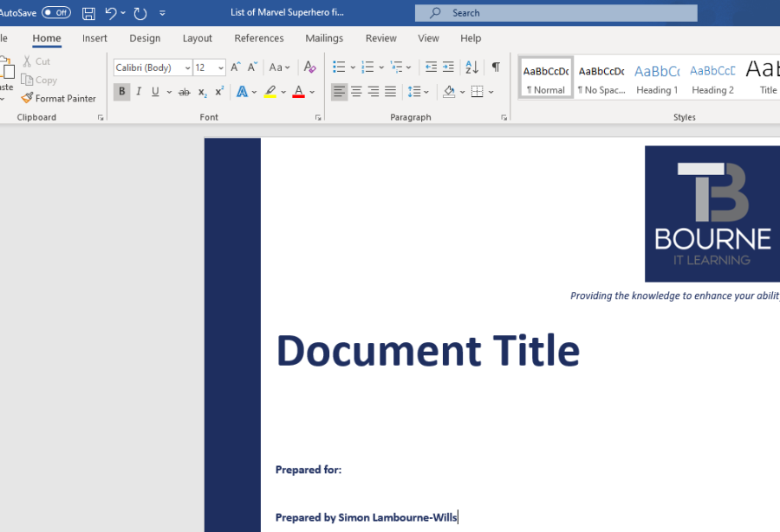Expand the line spacing options dropdown
Screen dimensions: 780x532
426,92
